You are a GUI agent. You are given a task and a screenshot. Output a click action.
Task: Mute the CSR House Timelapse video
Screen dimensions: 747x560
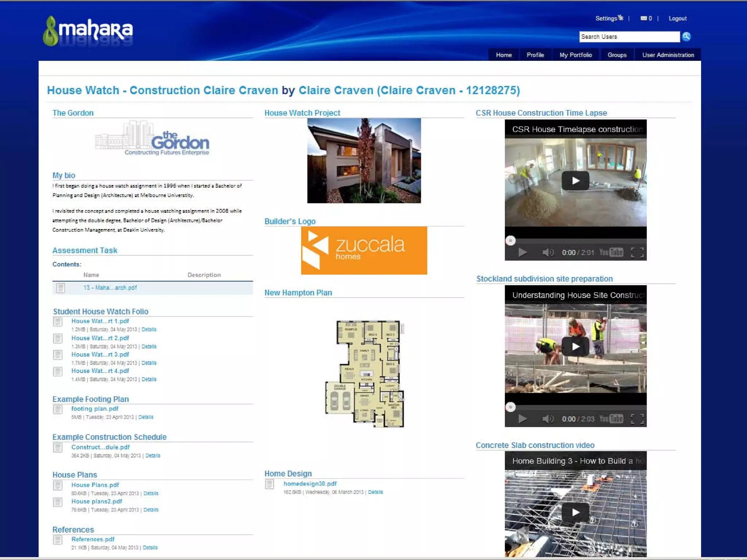pos(547,252)
